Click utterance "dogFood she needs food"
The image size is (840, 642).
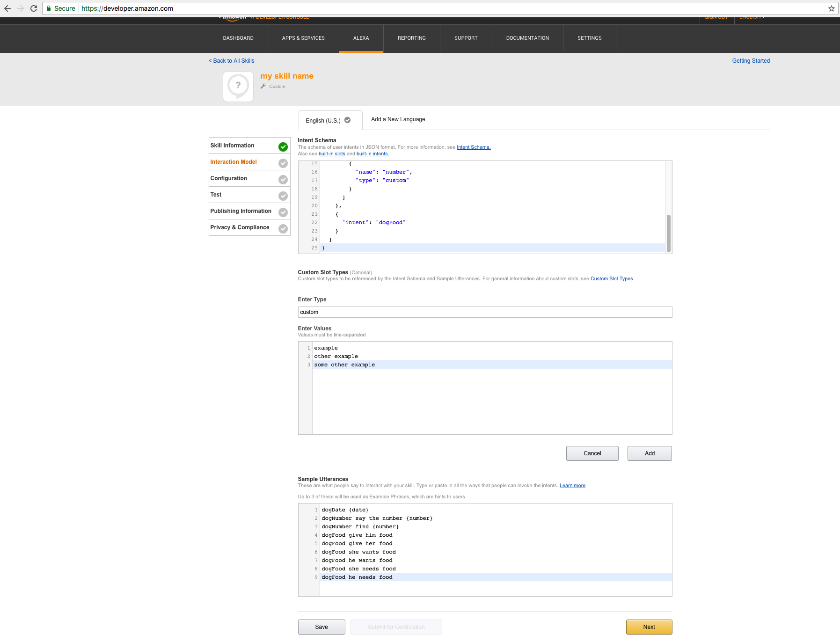pos(358,569)
